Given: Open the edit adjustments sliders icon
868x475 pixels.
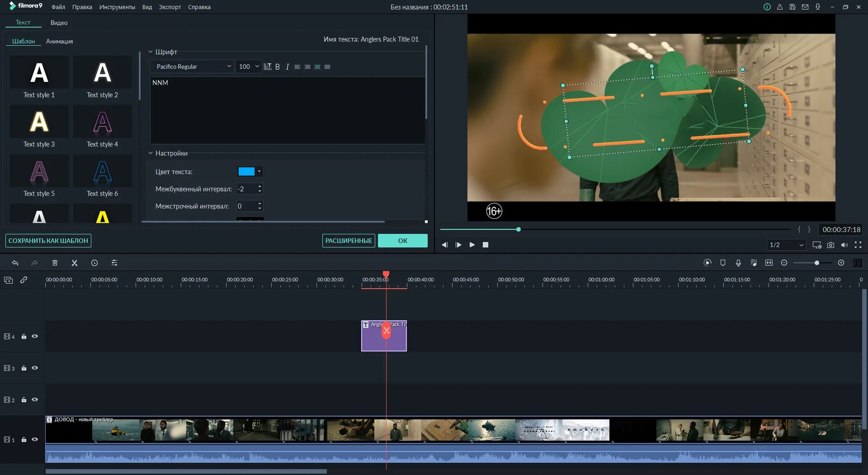Looking at the screenshot, I should [114, 263].
